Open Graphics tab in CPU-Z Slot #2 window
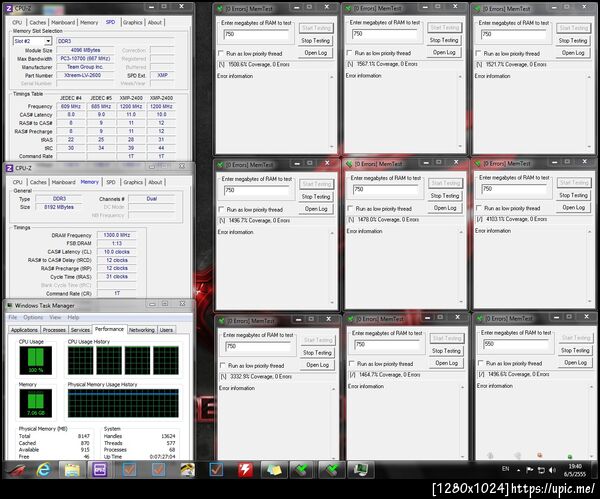 click(132, 23)
